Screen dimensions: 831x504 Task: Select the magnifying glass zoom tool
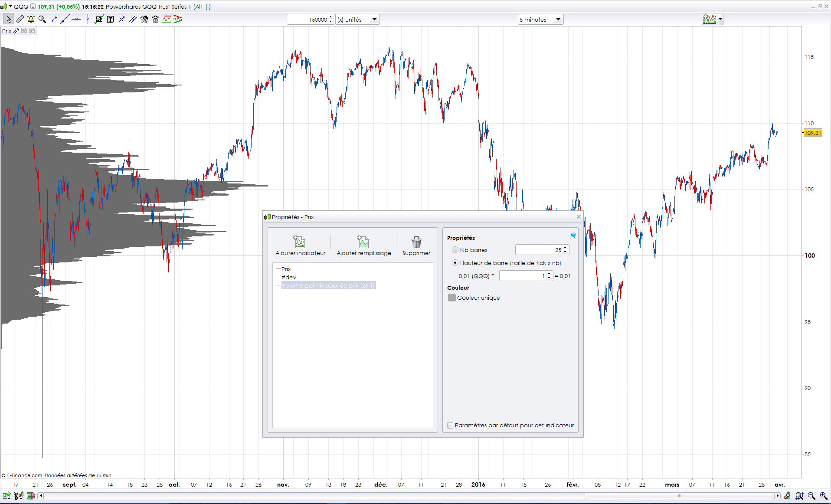click(x=42, y=19)
